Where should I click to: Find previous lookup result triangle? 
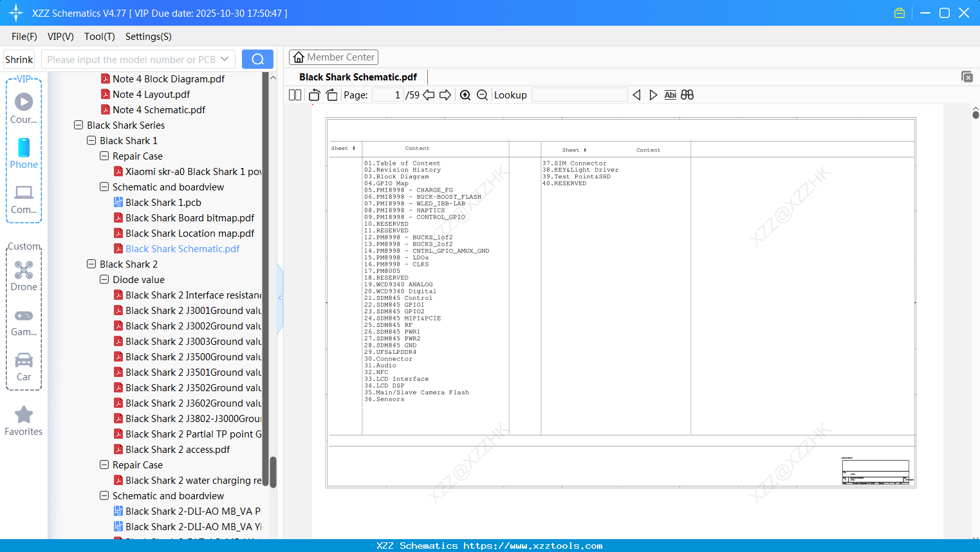(x=636, y=95)
